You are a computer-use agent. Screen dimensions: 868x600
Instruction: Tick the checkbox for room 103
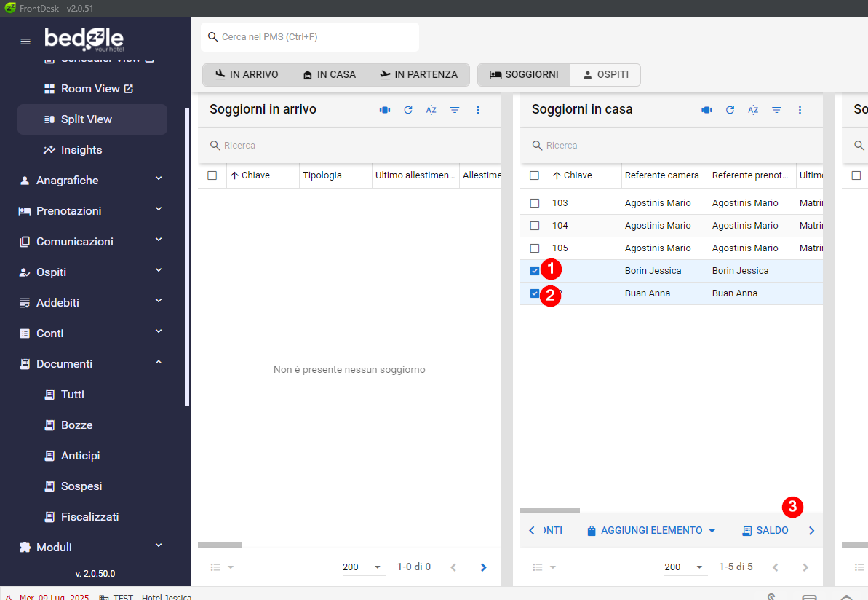535,203
